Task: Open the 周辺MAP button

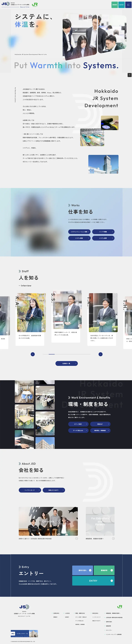Action: click(100, 424)
